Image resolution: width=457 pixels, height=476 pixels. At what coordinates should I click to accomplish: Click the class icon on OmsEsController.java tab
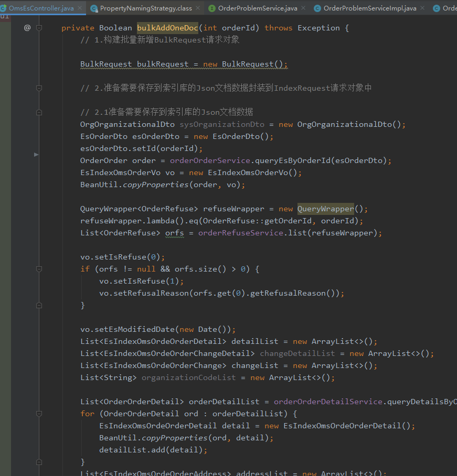pos(3,8)
